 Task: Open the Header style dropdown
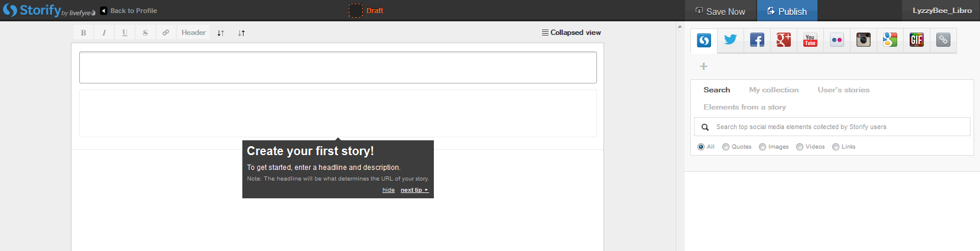(193, 33)
